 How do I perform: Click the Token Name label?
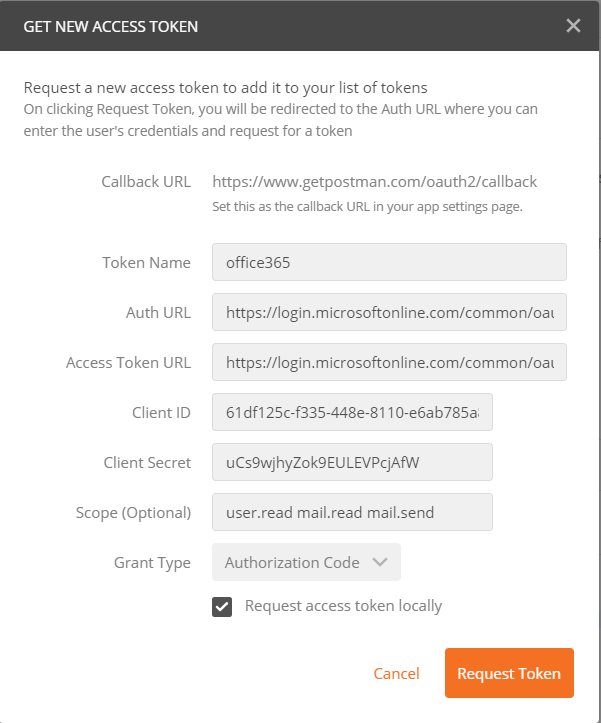(x=146, y=263)
